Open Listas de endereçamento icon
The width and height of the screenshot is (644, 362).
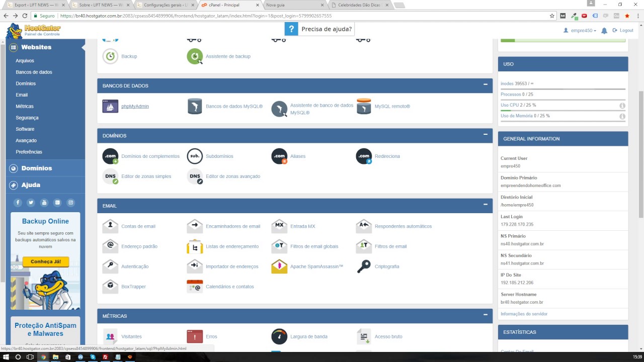click(195, 246)
